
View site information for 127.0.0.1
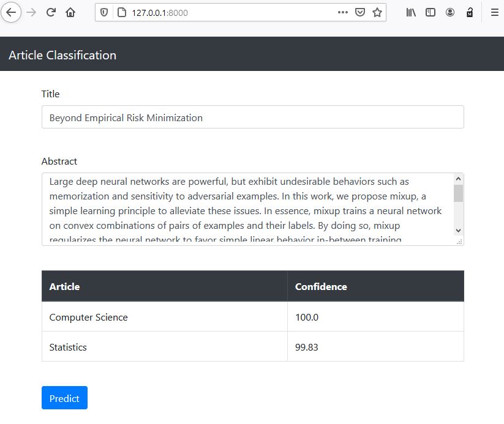point(121,12)
